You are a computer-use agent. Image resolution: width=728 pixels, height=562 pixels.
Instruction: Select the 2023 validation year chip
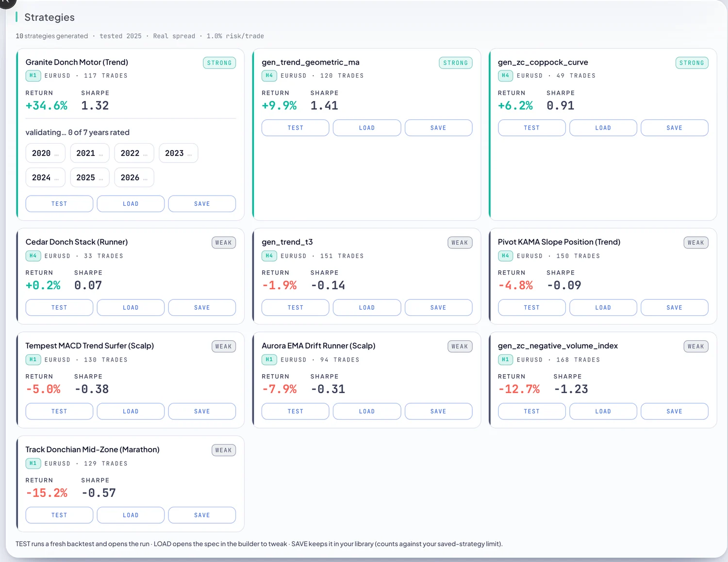pyautogui.click(x=179, y=153)
